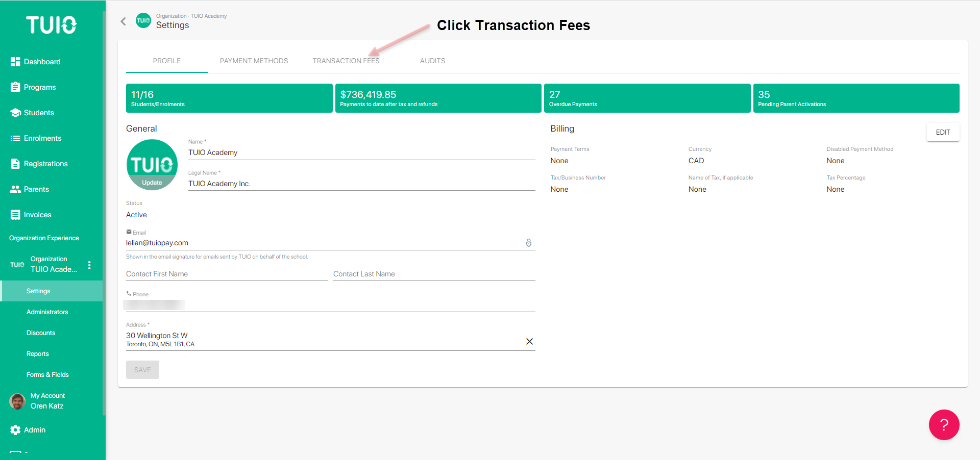The image size is (980, 460).
Task: Select Settings in the sidebar submenu
Action: point(52,291)
